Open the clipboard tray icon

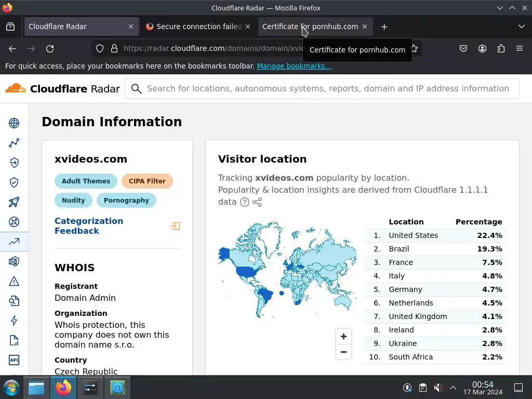coord(423,388)
